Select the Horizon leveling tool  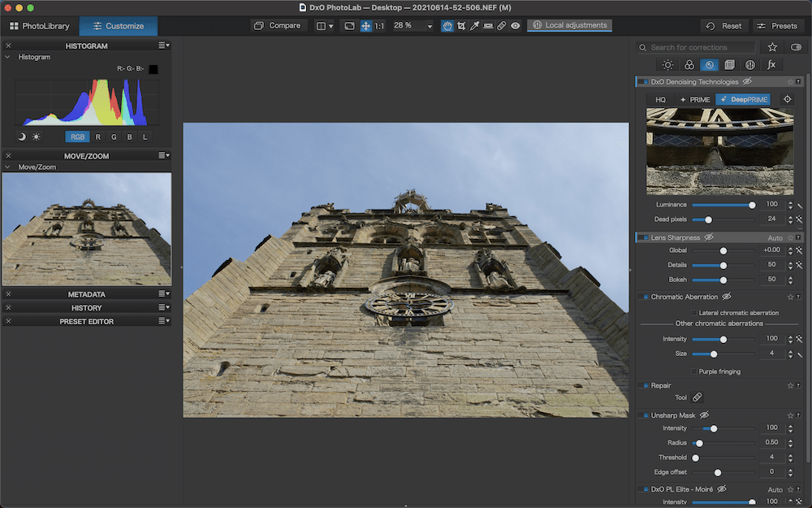point(488,26)
